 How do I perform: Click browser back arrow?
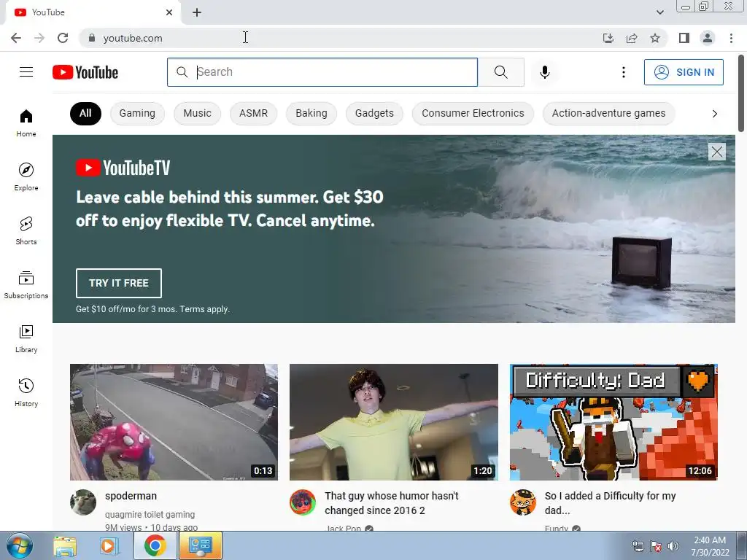(x=16, y=38)
